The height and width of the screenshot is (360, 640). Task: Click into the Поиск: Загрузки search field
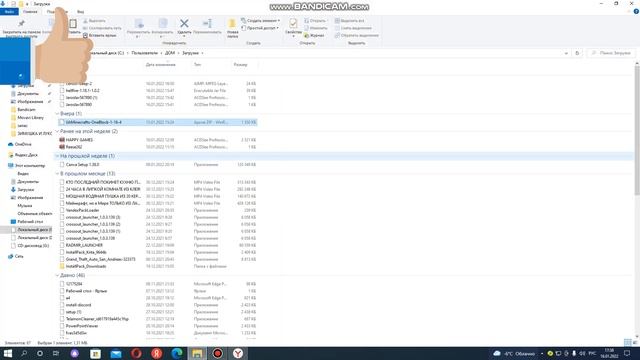(x=611, y=53)
